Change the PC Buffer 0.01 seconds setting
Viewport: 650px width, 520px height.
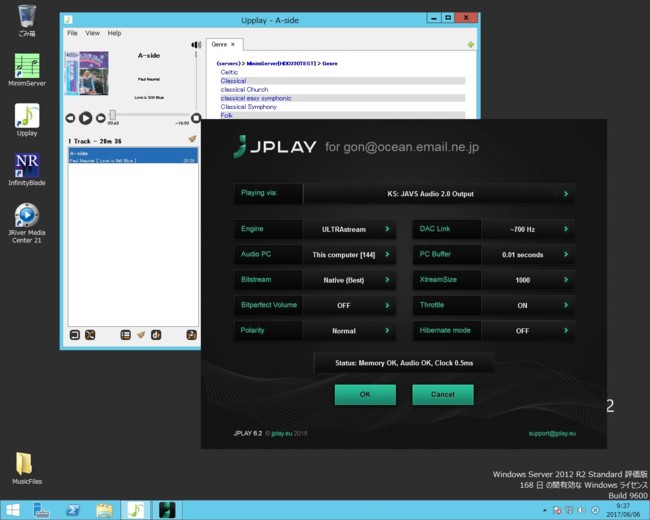pos(528,255)
